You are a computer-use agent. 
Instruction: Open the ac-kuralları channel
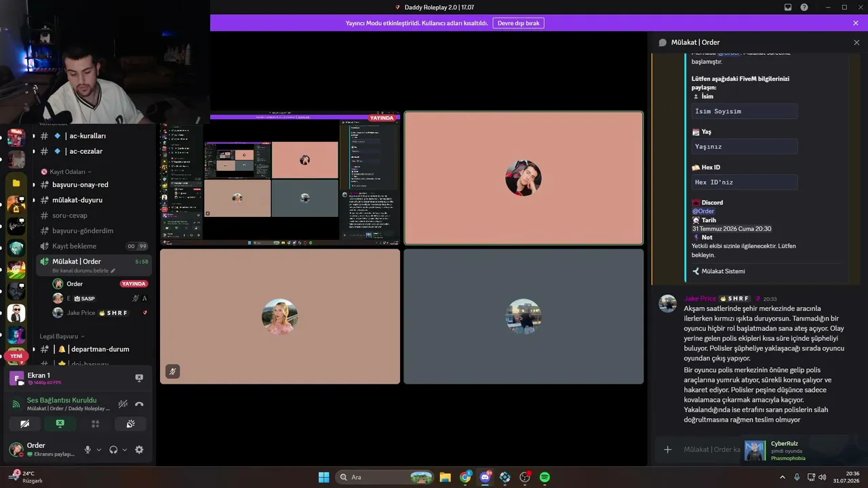coord(92,136)
